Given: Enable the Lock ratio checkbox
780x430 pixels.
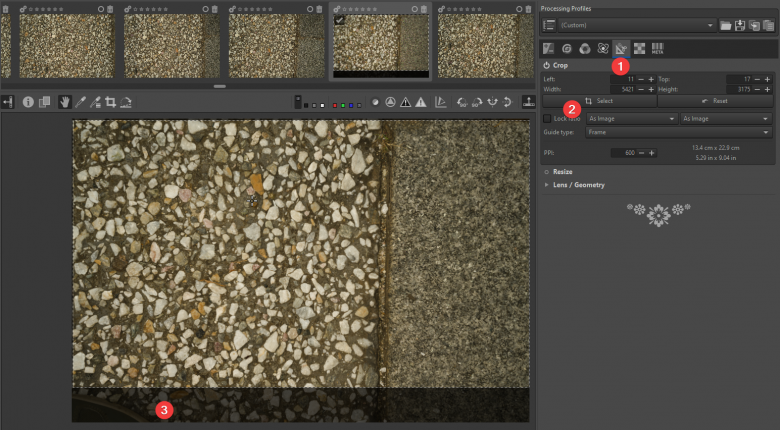Looking at the screenshot, I should tap(547, 118).
